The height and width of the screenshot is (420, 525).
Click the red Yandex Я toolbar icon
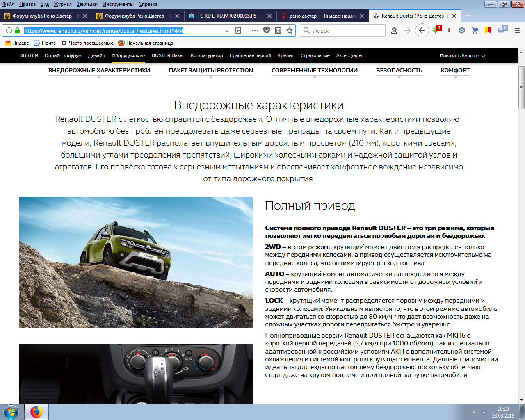449,30
